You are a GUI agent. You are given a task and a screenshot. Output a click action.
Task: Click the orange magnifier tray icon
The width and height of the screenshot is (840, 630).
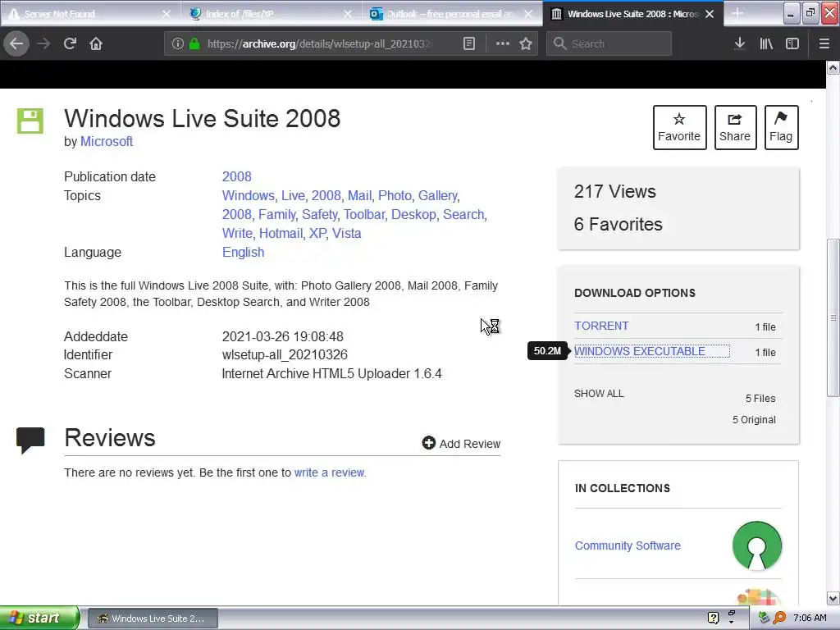[x=779, y=618]
